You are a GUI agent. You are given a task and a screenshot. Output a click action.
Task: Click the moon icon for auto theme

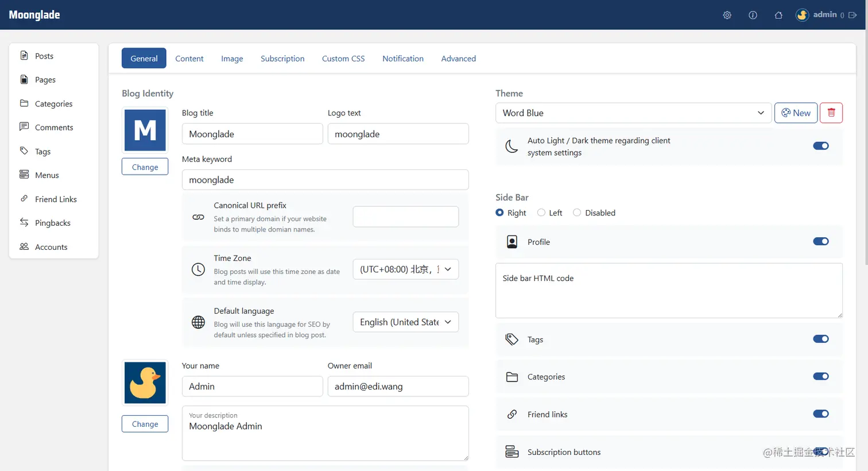pyautogui.click(x=511, y=146)
